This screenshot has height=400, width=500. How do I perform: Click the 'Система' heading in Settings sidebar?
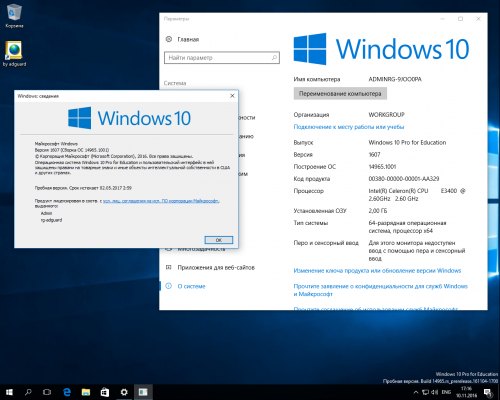click(175, 83)
